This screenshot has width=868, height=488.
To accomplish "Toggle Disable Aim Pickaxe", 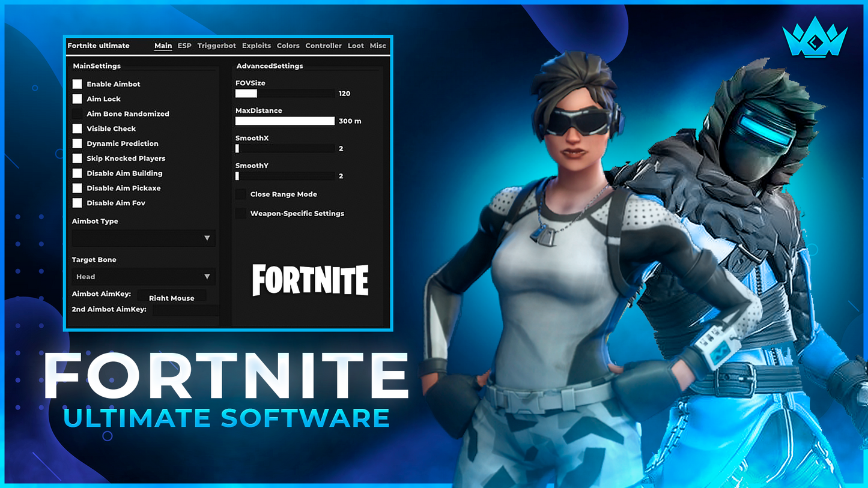I will pyautogui.click(x=77, y=188).
